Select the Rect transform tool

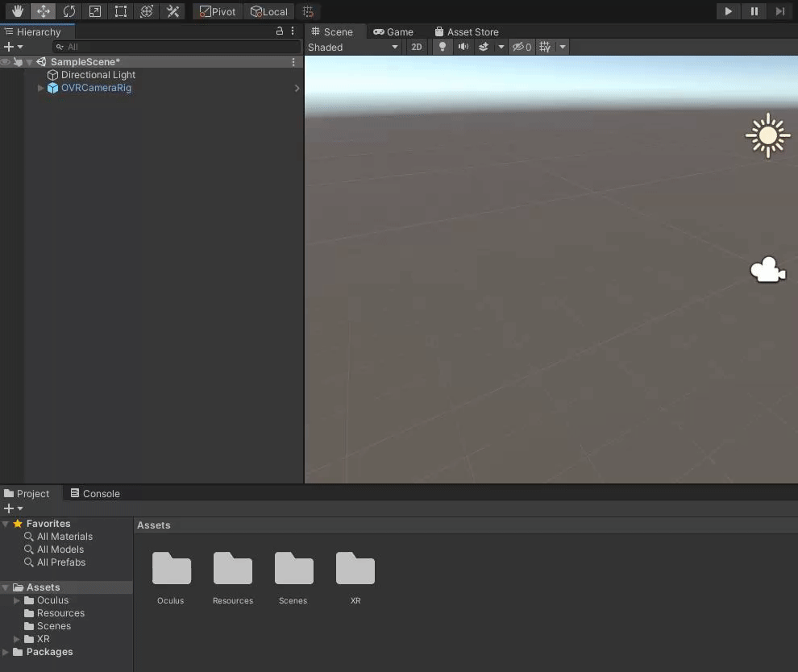coord(121,11)
